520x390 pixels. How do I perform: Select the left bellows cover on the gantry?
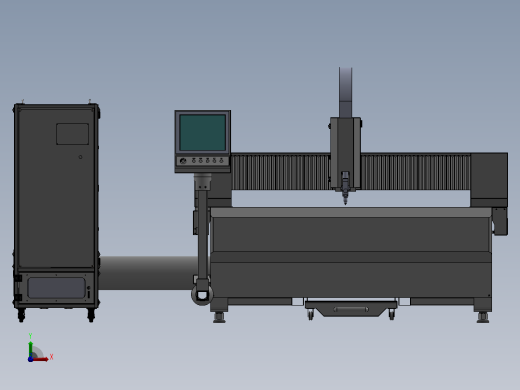[x=281, y=172]
